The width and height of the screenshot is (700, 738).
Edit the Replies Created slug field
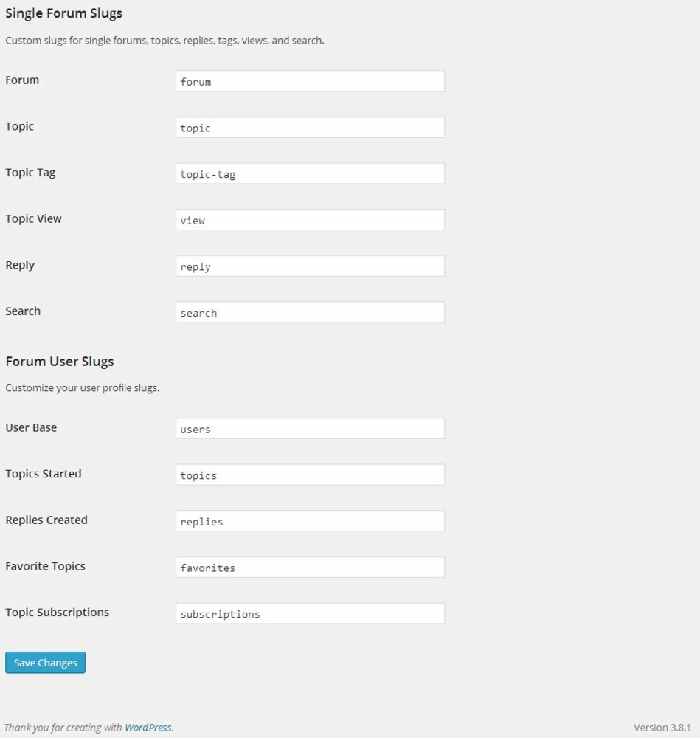[x=310, y=521]
